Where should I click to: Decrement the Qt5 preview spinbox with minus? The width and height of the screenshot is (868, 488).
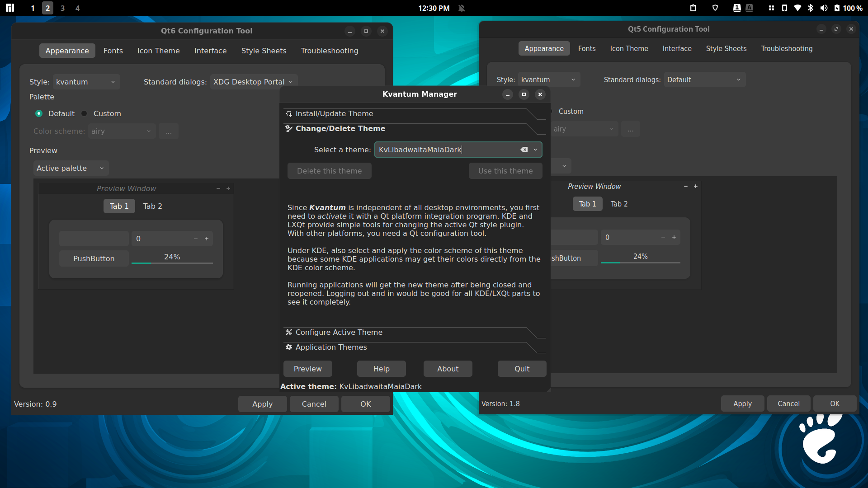point(663,237)
